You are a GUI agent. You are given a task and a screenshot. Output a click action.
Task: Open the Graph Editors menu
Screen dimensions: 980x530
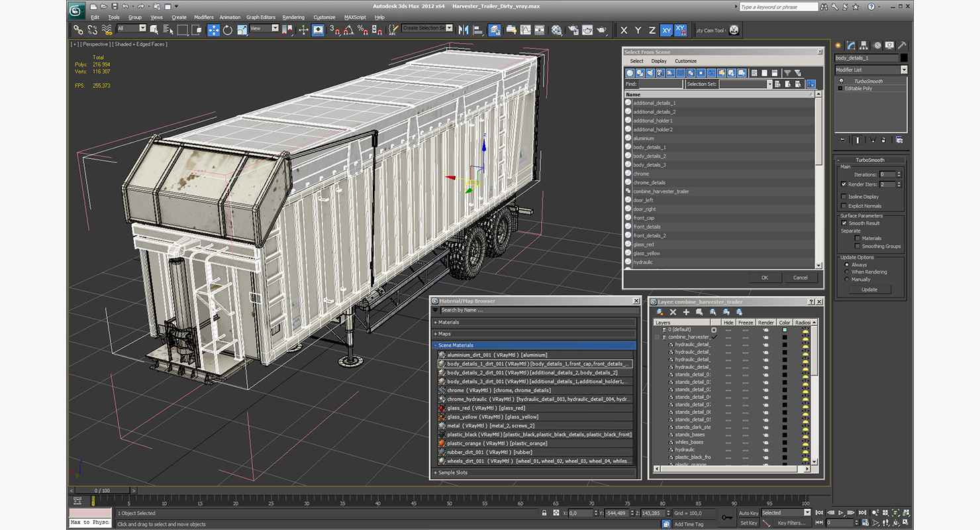(261, 17)
